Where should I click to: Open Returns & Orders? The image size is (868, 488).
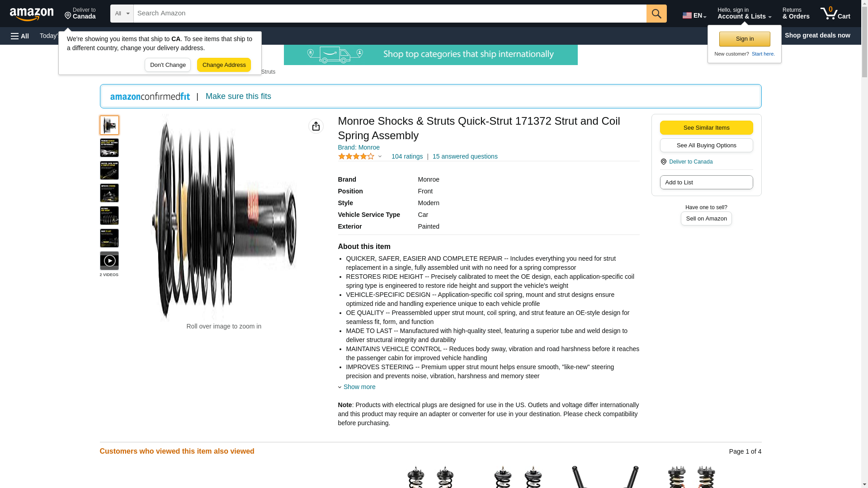point(796,14)
